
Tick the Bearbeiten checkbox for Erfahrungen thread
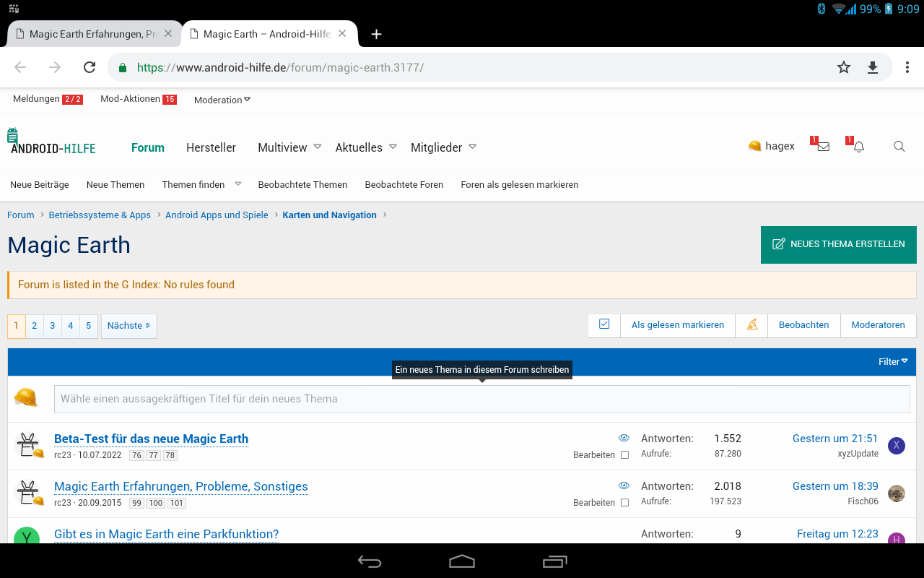624,503
